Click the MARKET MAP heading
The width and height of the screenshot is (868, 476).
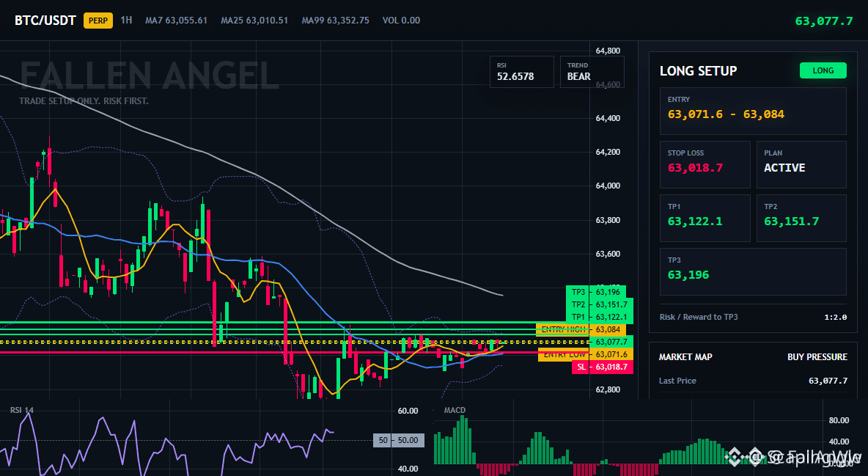click(x=685, y=357)
